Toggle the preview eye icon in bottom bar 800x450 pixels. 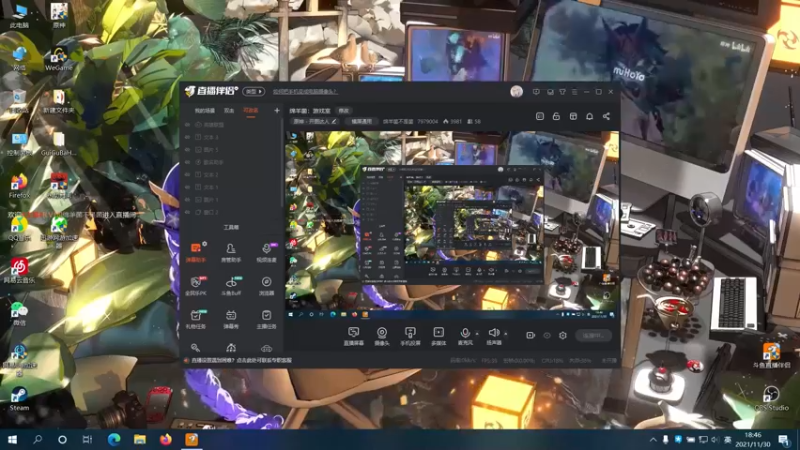coord(547,335)
